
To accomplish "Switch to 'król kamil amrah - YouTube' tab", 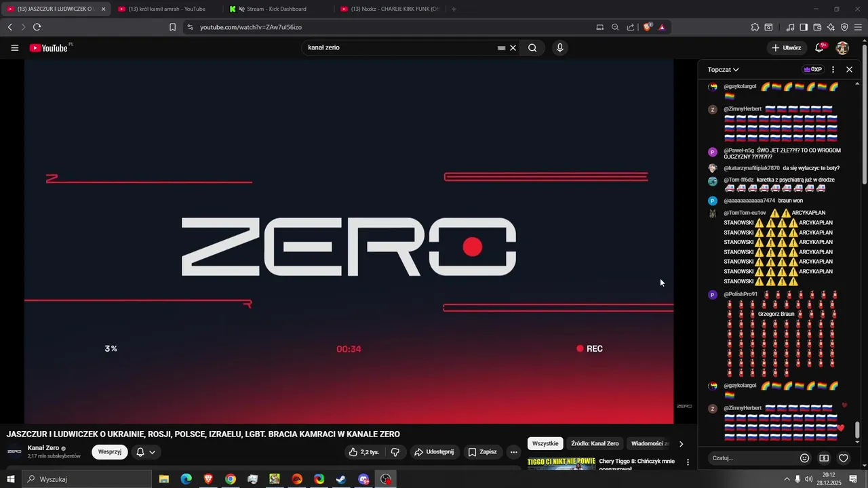I will [166, 9].
